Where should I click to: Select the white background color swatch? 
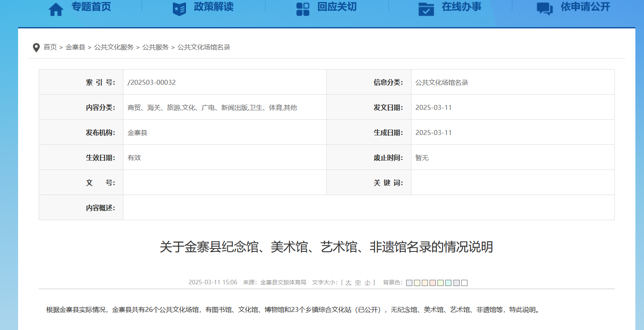click(x=464, y=283)
